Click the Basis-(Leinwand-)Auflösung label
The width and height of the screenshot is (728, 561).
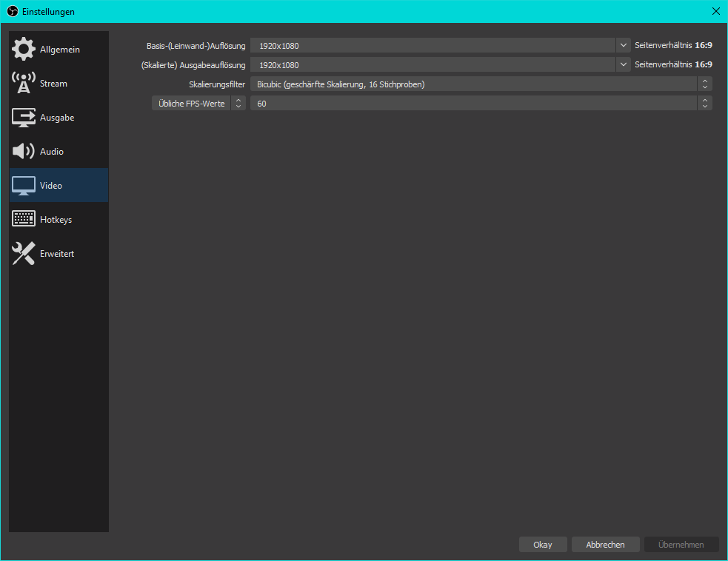[196, 46]
